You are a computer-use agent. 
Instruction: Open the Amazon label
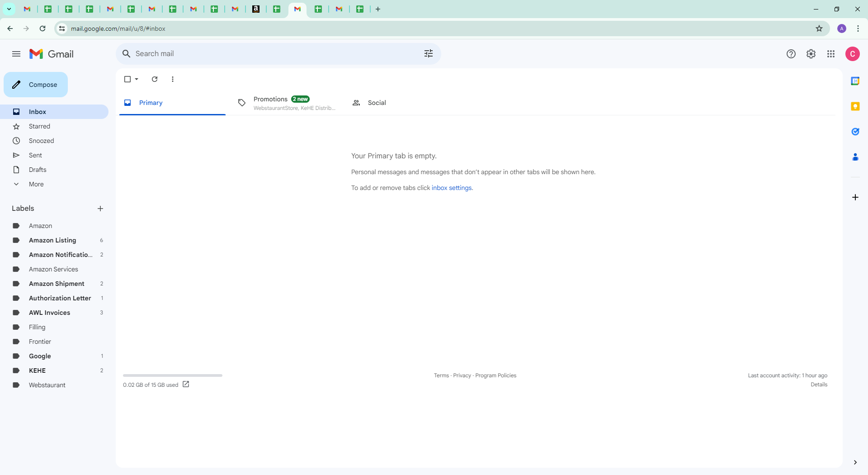point(54,226)
